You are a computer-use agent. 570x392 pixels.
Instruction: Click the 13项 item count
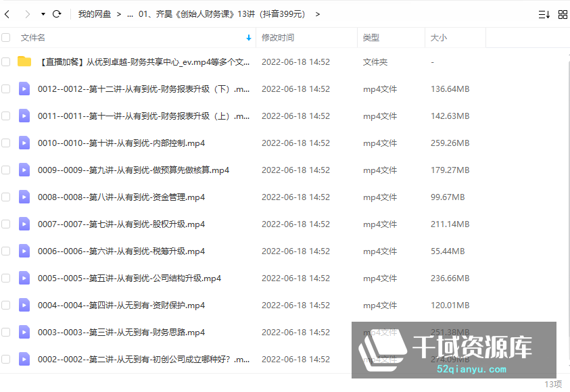tap(553, 384)
